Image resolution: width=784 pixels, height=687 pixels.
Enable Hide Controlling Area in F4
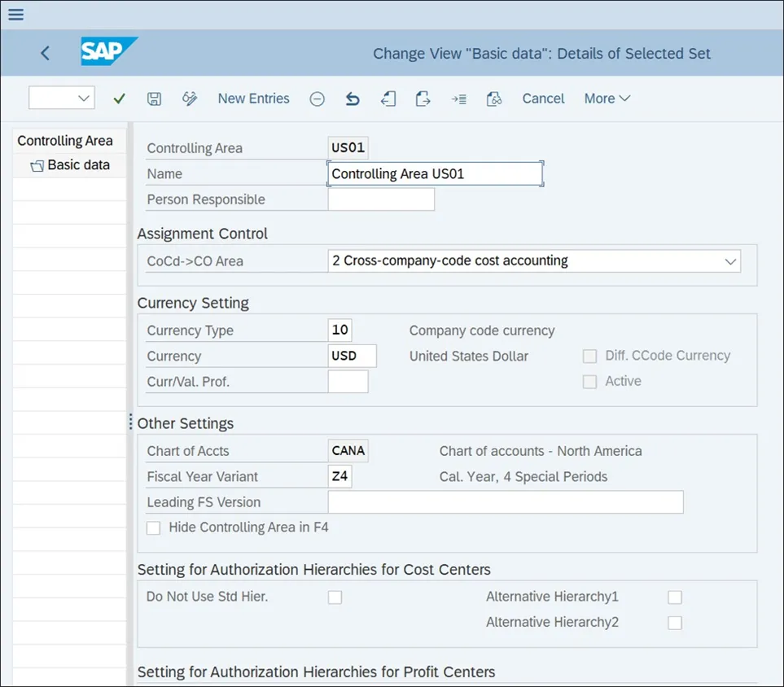(153, 527)
